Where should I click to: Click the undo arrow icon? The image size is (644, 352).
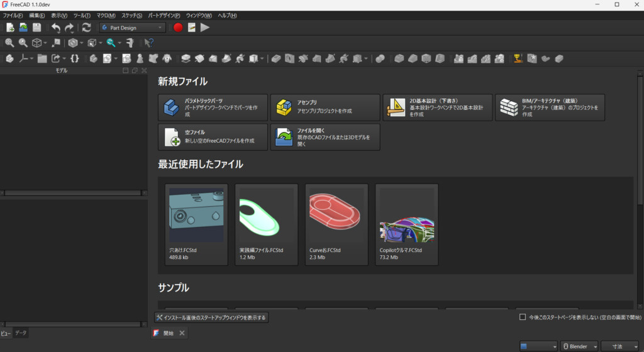coord(56,28)
